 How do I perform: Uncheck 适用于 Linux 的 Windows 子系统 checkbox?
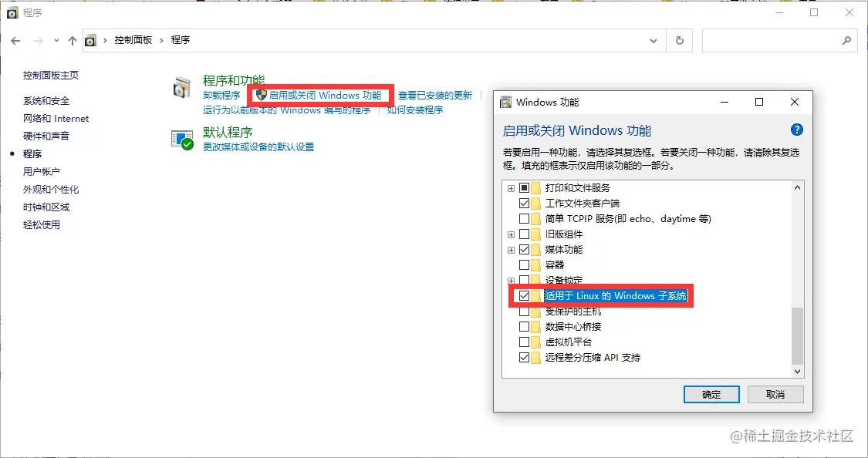tap(524, 296)
